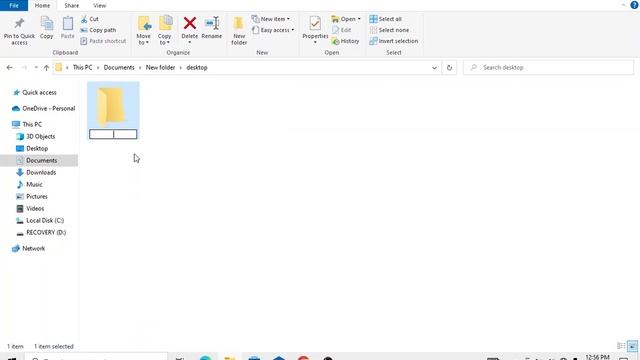
Task: Click This PC in address bar
Action: (x=82, y=68)
